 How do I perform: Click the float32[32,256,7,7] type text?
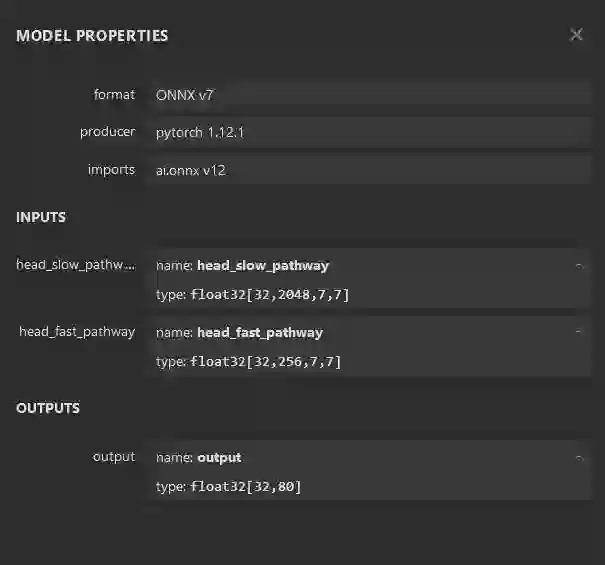coord(266,361)
